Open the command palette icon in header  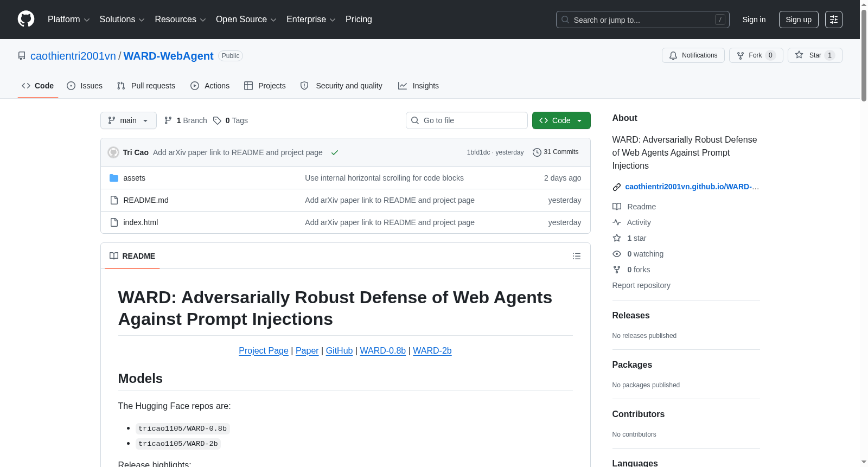tap(833, 20)
